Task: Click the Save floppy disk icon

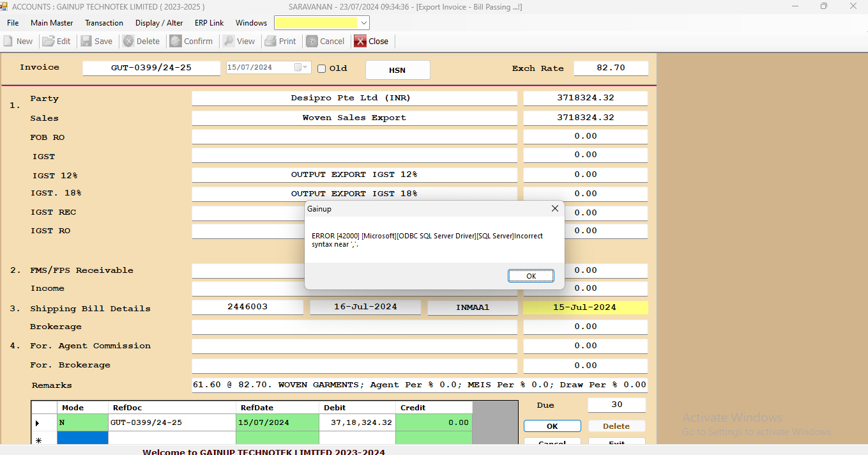Action: [x=86, y=41]
